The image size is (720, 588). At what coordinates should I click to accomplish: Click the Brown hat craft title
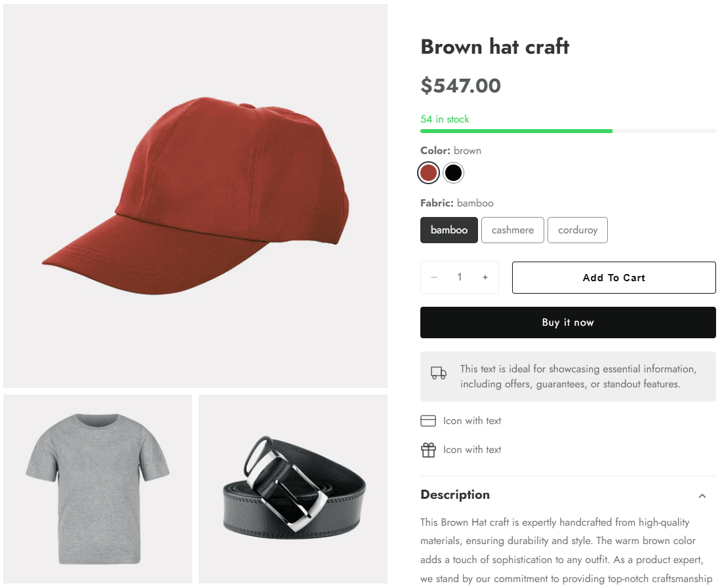pyautogui.click(x=495, y=47)
